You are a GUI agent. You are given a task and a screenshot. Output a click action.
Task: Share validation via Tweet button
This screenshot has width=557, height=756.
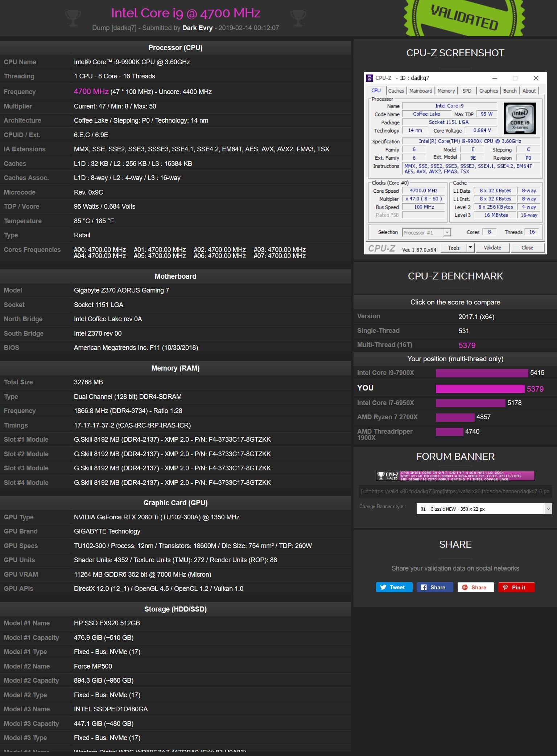point(394,587)
